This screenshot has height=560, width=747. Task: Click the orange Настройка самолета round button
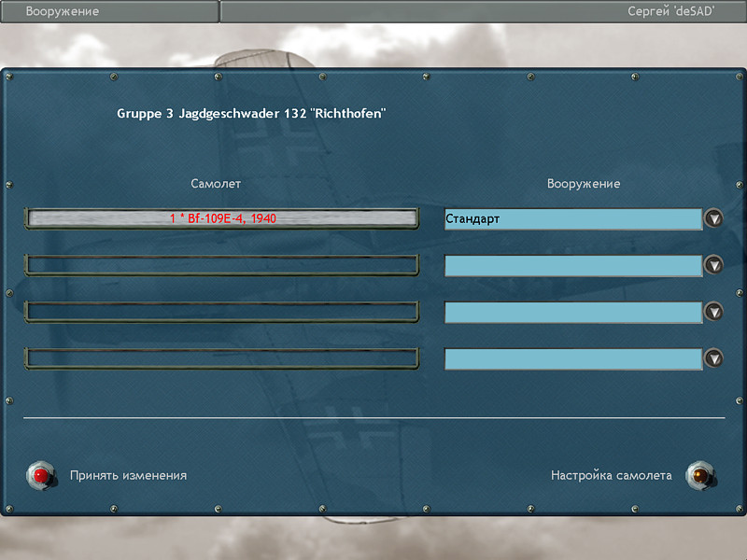[700, 475]
